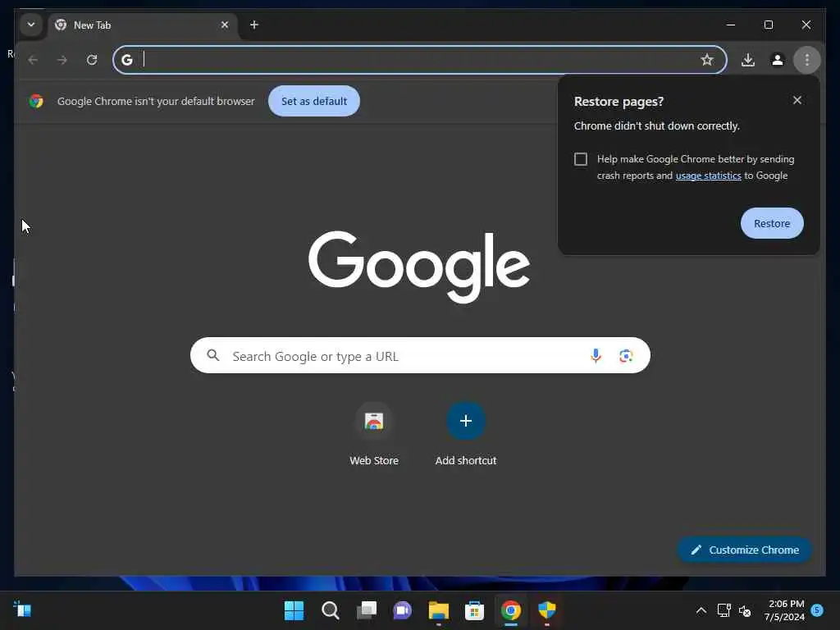
Task: Select the New Tab tab
Action: click(x=143, y=25)
